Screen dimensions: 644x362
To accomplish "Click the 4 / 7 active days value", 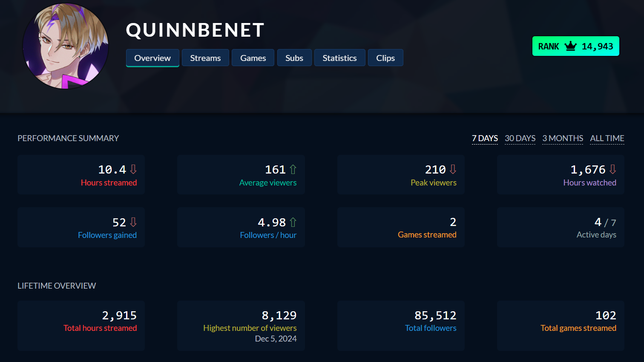I will [x=605, y=222].
